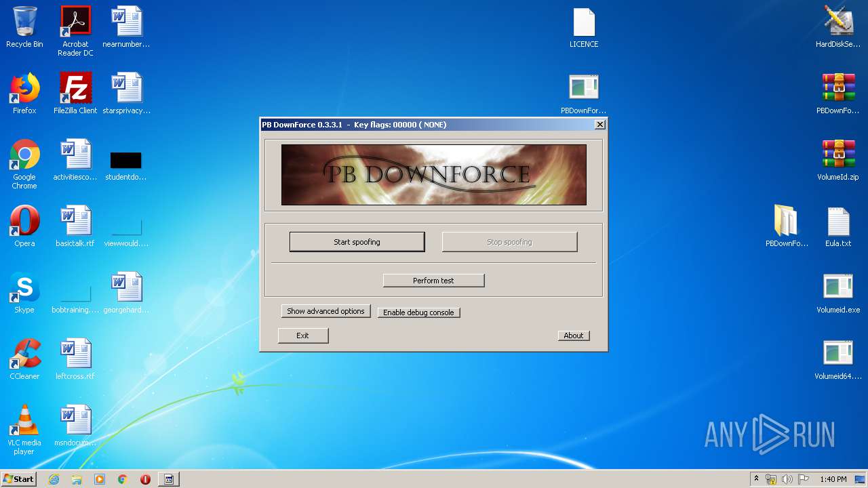
Task: Click the PB DownForce taskbar button
Action: click(x=169, y=479)
